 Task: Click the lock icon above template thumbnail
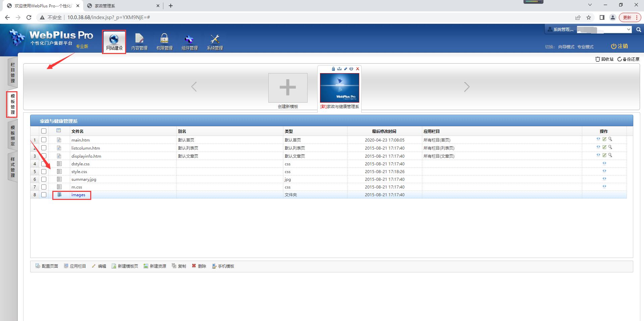pyautogui.click(x=333, y=69)
